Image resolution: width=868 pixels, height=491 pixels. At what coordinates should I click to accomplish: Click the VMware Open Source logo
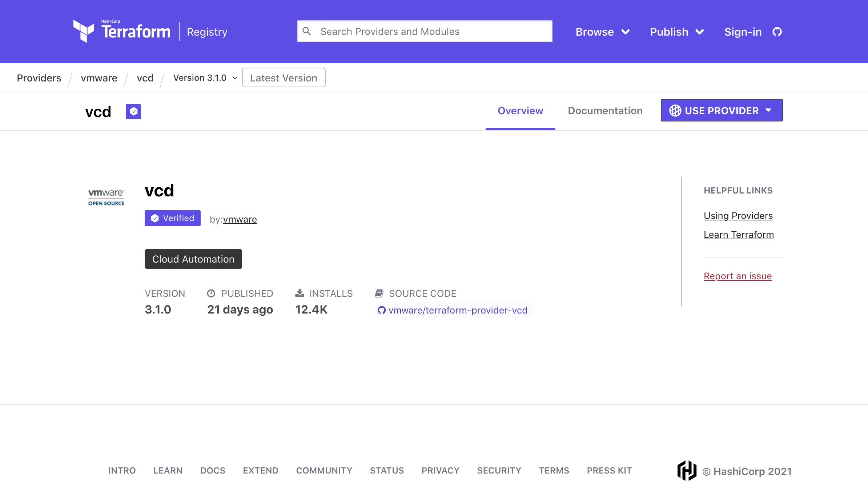coord(106,196)
